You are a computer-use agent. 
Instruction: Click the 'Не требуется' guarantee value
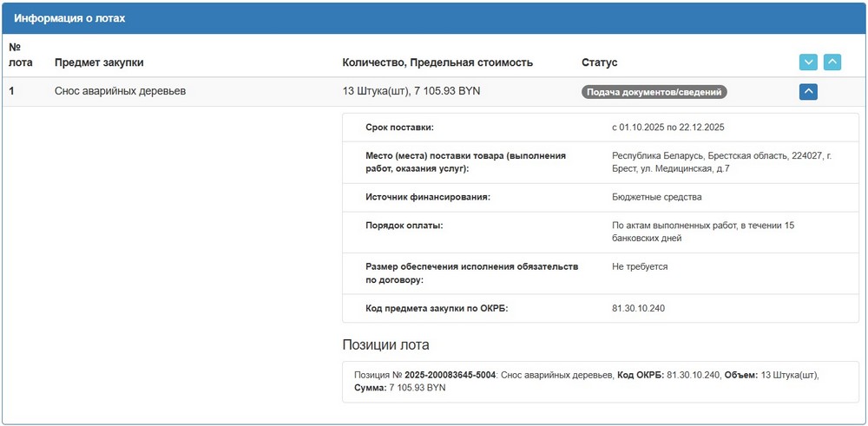coord(640,266)
